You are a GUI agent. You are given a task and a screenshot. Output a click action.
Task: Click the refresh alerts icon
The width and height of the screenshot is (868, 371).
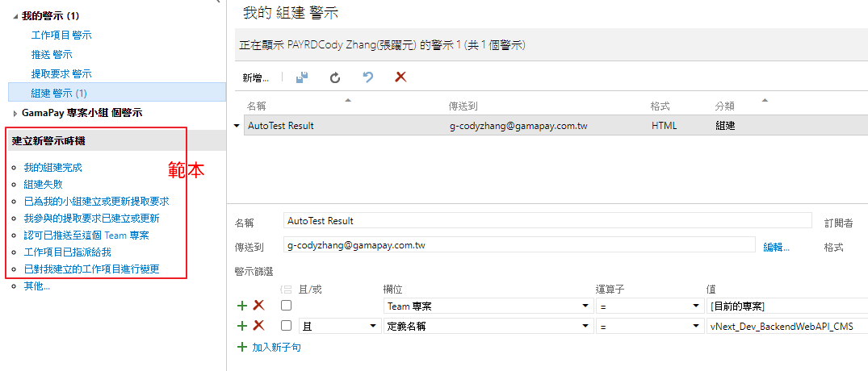coord(334,77)
